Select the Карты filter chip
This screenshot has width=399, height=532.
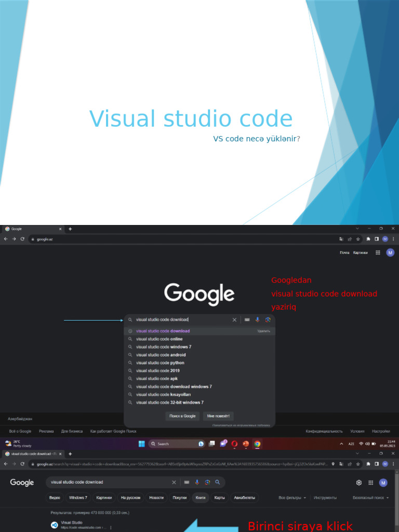[x=220, y=498]
